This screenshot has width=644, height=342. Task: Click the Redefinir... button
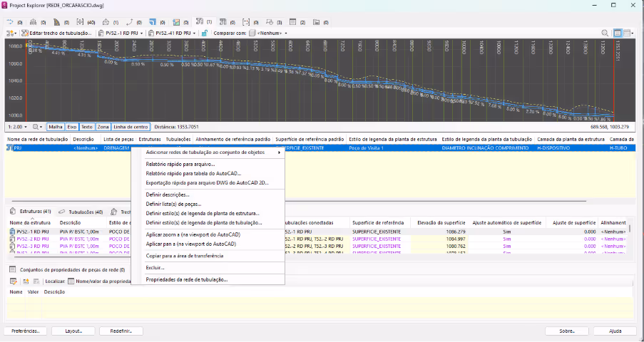[121, 331]
